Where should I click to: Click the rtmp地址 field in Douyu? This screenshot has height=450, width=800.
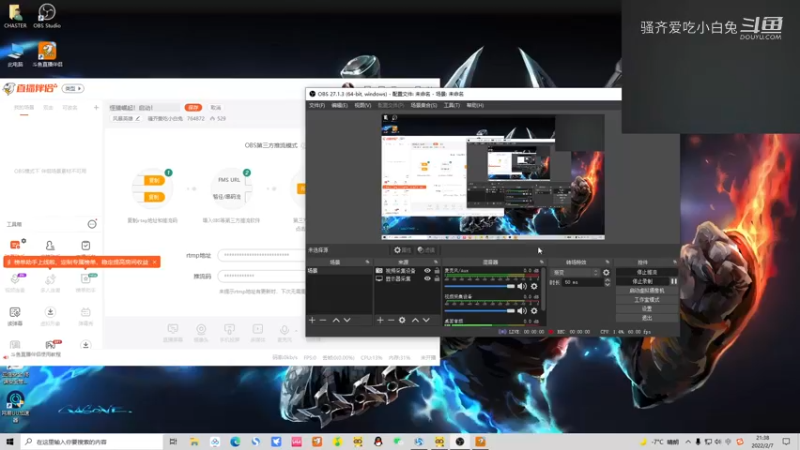tap(262, 255)
